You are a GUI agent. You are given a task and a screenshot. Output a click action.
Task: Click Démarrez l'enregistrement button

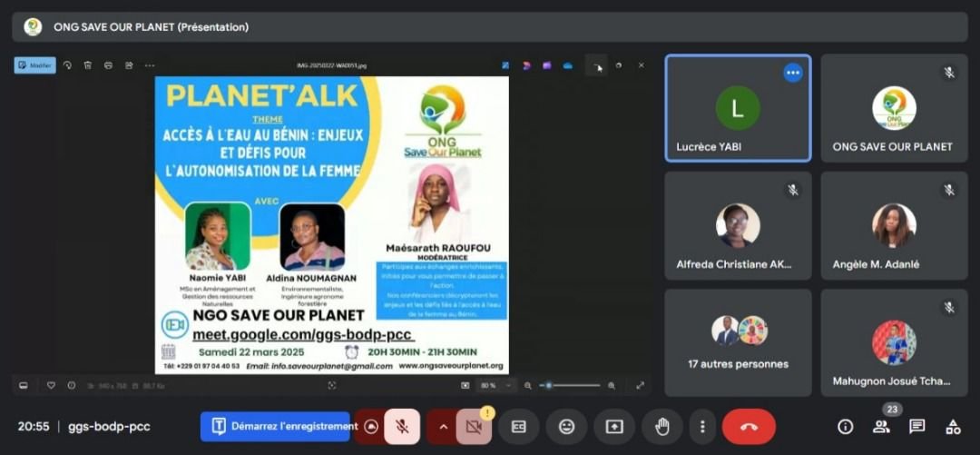(x=275, y=427)
